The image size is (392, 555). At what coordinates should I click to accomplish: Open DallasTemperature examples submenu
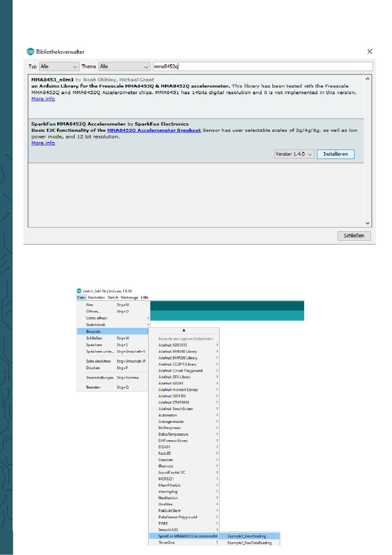pos(184,434)
